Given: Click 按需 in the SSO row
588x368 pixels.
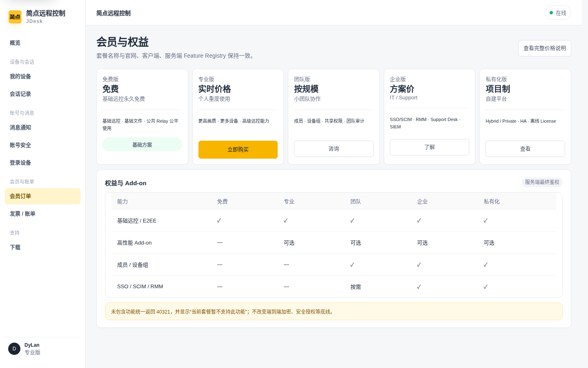Looking at the screenshot, I should (356, 287).
